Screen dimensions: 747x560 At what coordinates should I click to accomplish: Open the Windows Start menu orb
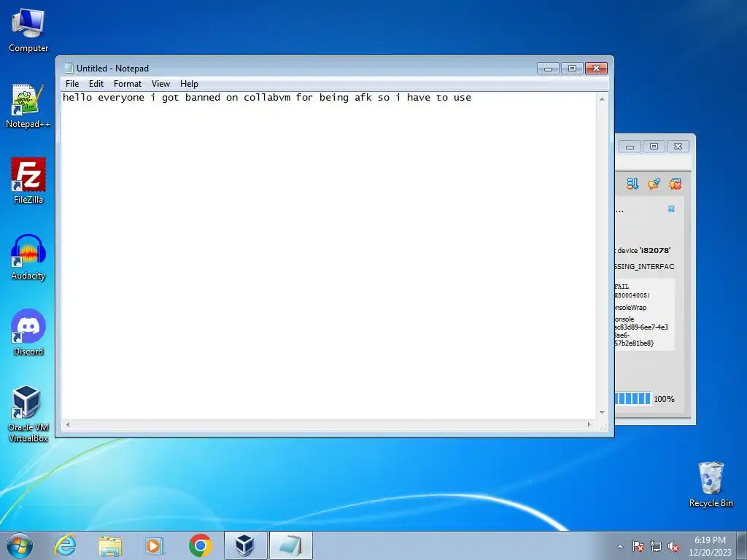click(x=20, y=545)
